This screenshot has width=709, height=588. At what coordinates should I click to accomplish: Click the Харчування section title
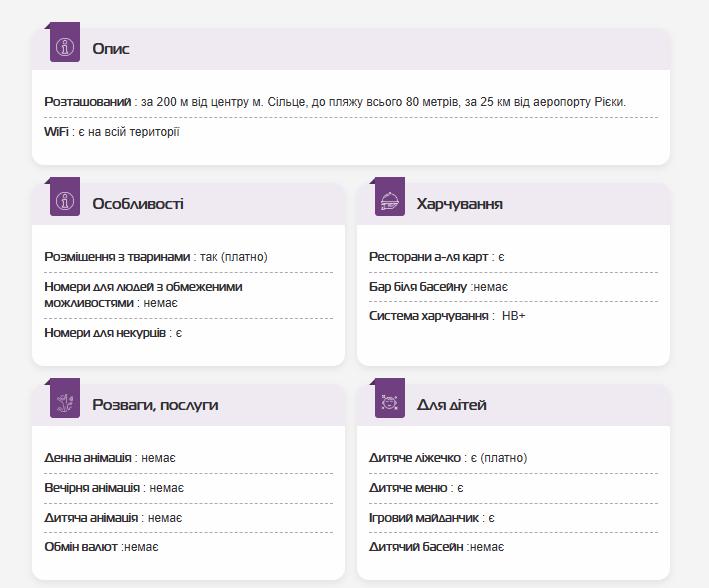(x=459, y=204)
